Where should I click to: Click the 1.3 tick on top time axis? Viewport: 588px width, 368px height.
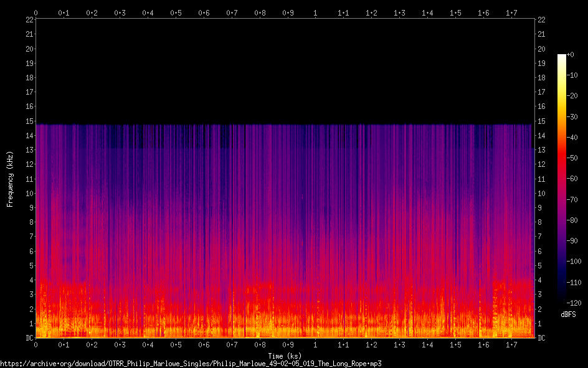click(400, 12)
